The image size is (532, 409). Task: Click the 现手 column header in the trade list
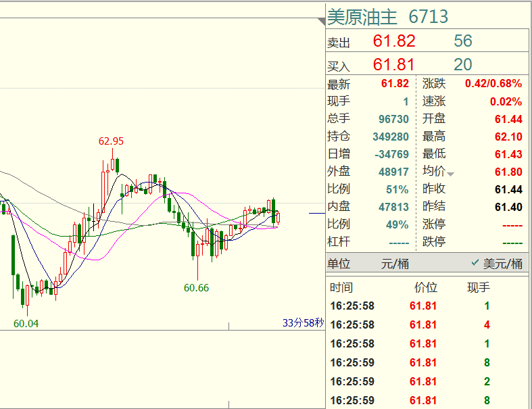click(x=479, y=287)
